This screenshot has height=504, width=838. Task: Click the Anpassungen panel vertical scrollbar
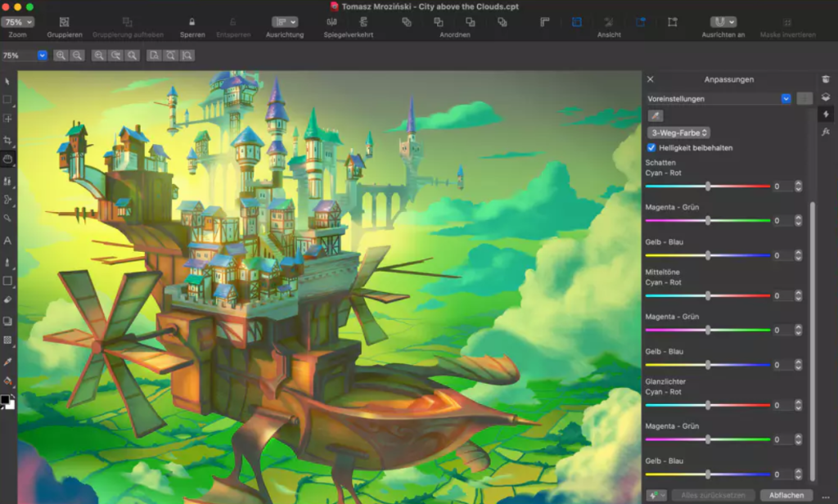tap(813, 341)
